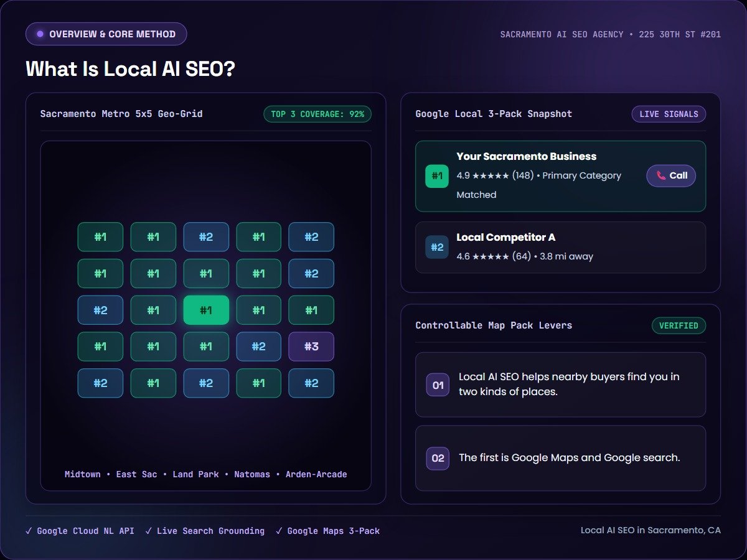
Task: Click the checkmark before Google Maps 3-Pack
Action: tap(279, 531)
